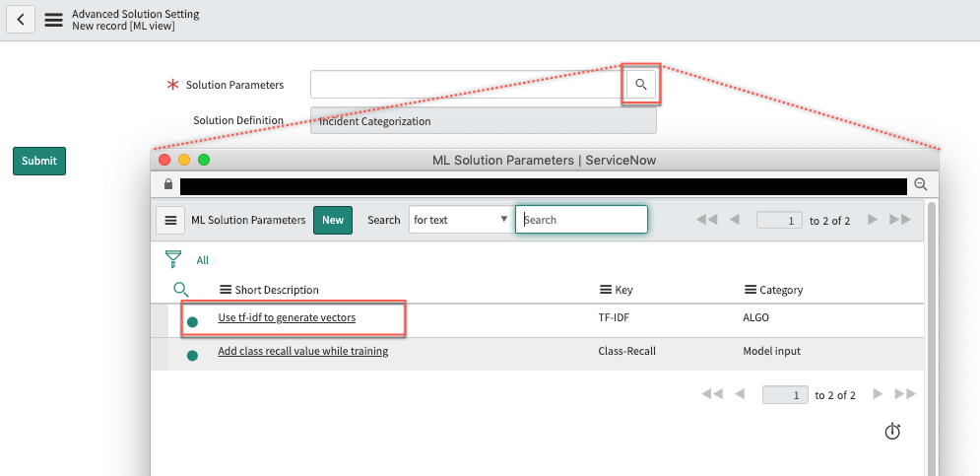Jump to first page in the top pager
The height and width of the screenshot is (476, 980).
[706, 220]
